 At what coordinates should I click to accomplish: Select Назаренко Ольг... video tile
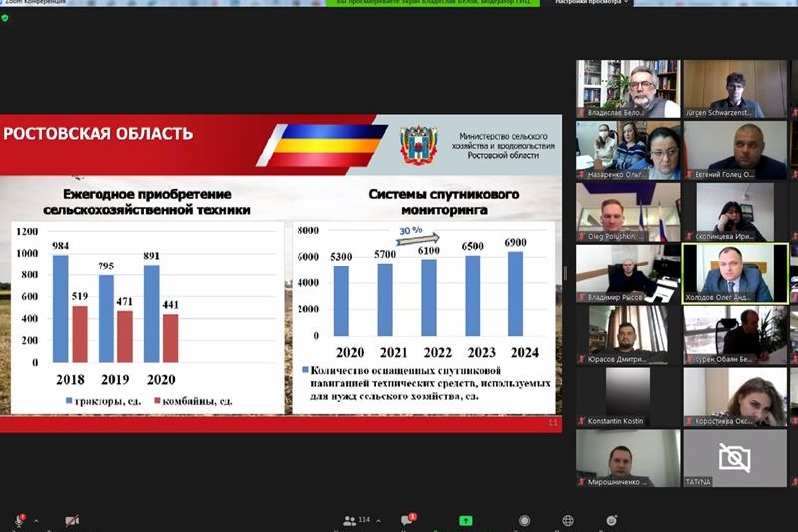628,150
